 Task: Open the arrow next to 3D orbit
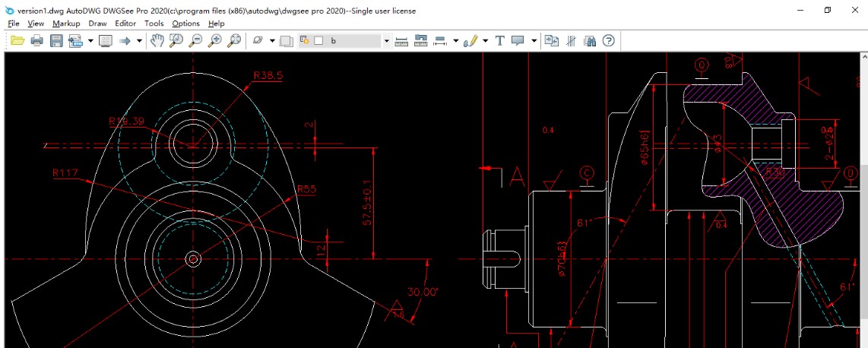(x=272, y=41)
